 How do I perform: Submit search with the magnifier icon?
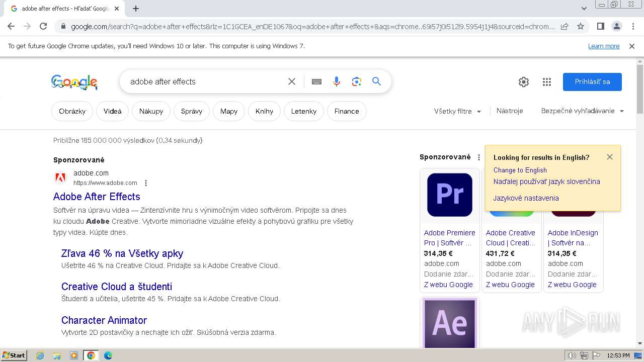(376, 81)
